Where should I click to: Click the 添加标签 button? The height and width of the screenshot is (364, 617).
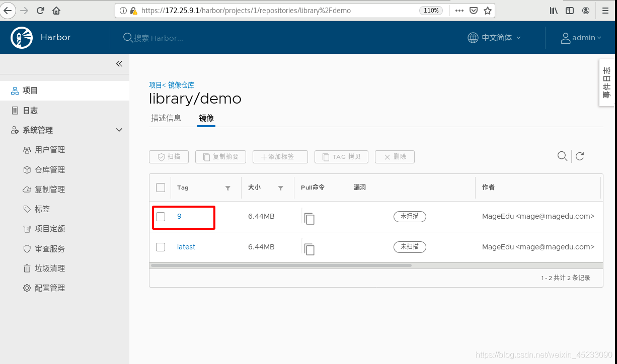280,157
